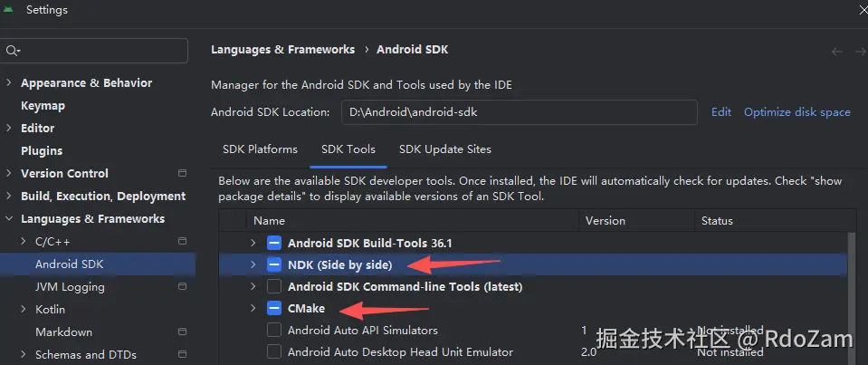Click project-level icon beside Version Control

point(182,173)
